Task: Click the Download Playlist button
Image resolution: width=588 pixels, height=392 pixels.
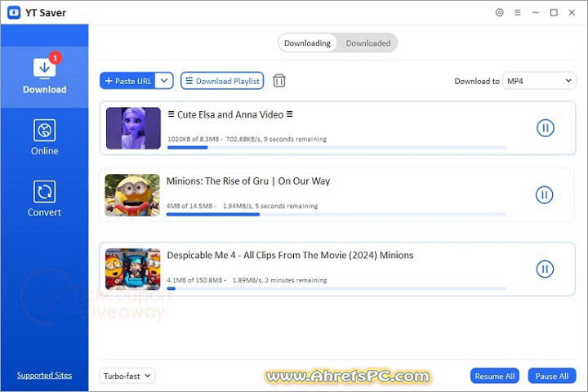Action: click(x=222, y=81)
